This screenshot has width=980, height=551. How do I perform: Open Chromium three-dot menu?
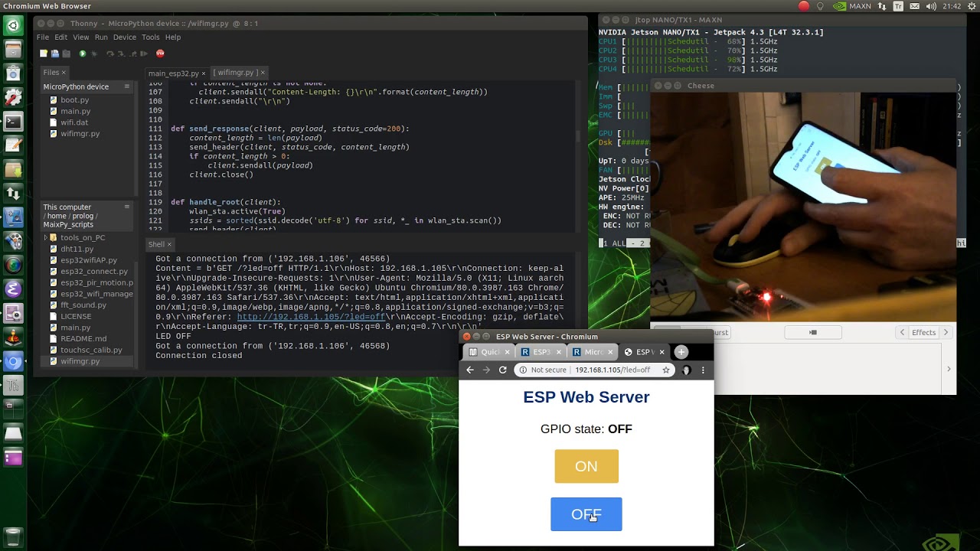pos(703,370)
